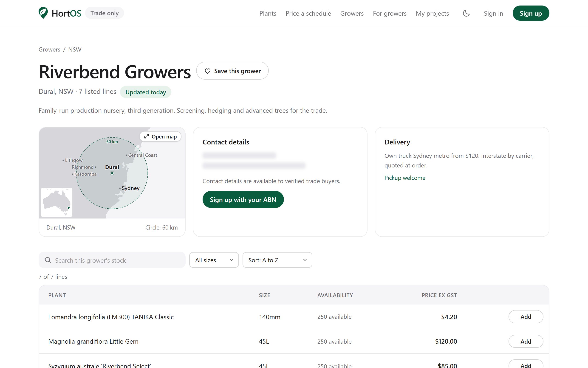The height and width of the screenshot is (368, 588).
Task: Click the $120.00 price cell
Action: [446, 342]
